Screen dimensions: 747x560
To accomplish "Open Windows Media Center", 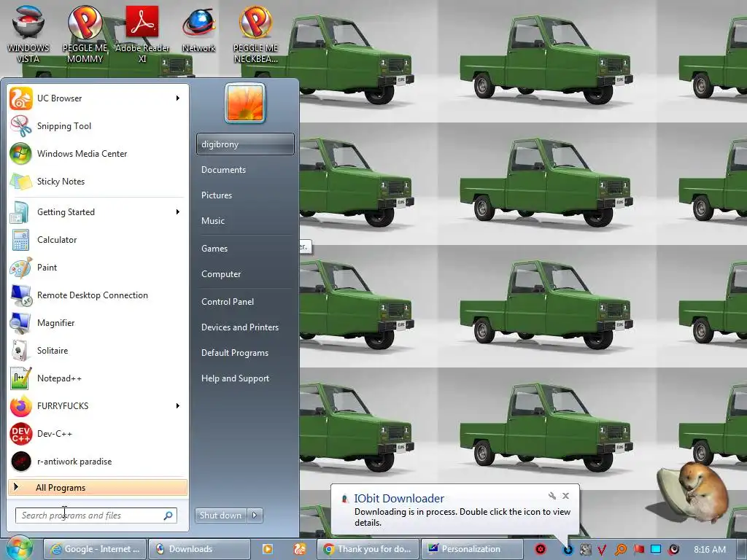I will click(x=98, y=153).
